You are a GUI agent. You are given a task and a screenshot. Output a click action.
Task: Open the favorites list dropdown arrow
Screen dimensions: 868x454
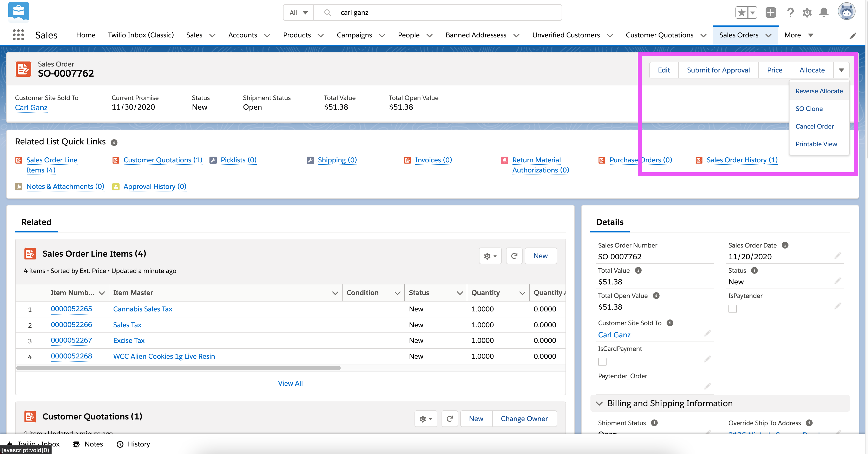pos(752,13)
